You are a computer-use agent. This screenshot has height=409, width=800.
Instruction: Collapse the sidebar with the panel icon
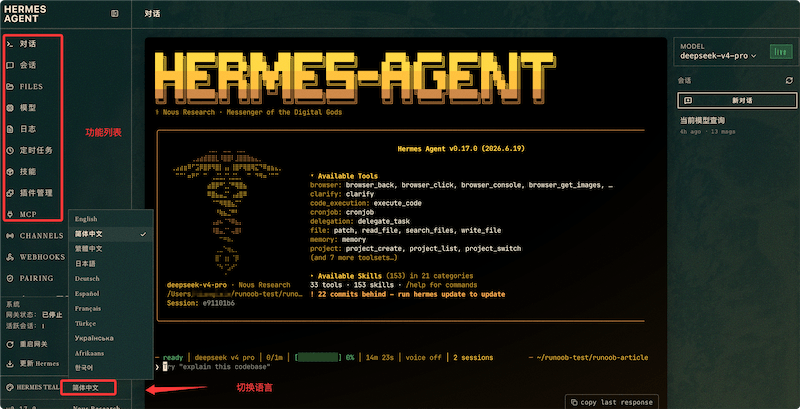(114, 14)
